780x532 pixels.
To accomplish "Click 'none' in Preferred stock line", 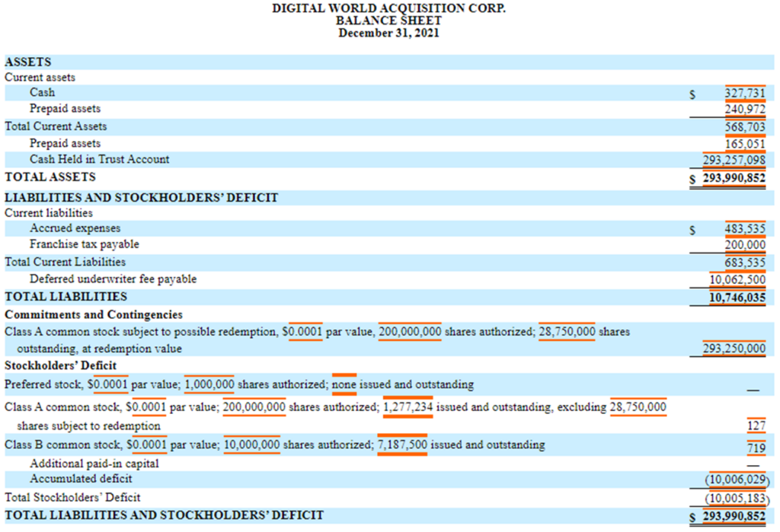I will pos(344,384).
